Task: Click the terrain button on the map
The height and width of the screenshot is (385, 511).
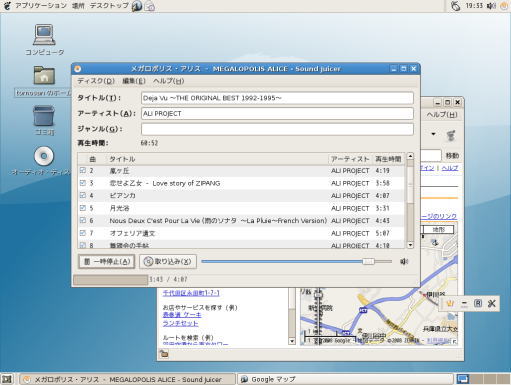Action: coord(439,230)
